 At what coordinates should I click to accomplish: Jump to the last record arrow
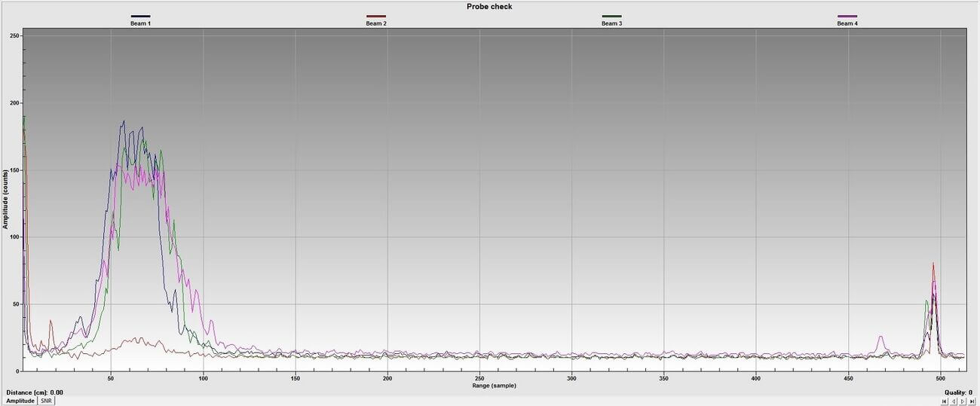pos(972,401)
